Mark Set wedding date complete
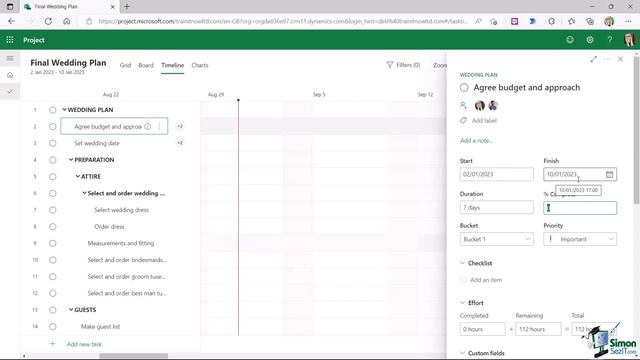The height and width of the screenshot is (360, 640). pos(53,143)
